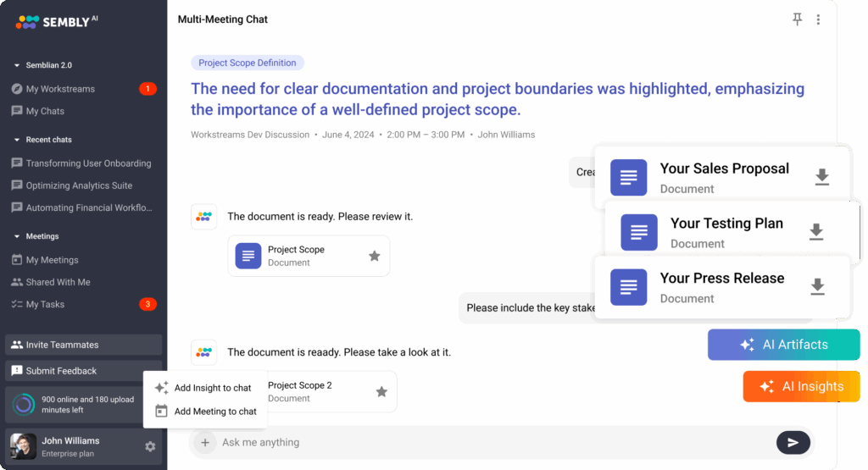Click Submit Feedback button
Viewport: 868px width, 470px height.
[x=84, y=370]
